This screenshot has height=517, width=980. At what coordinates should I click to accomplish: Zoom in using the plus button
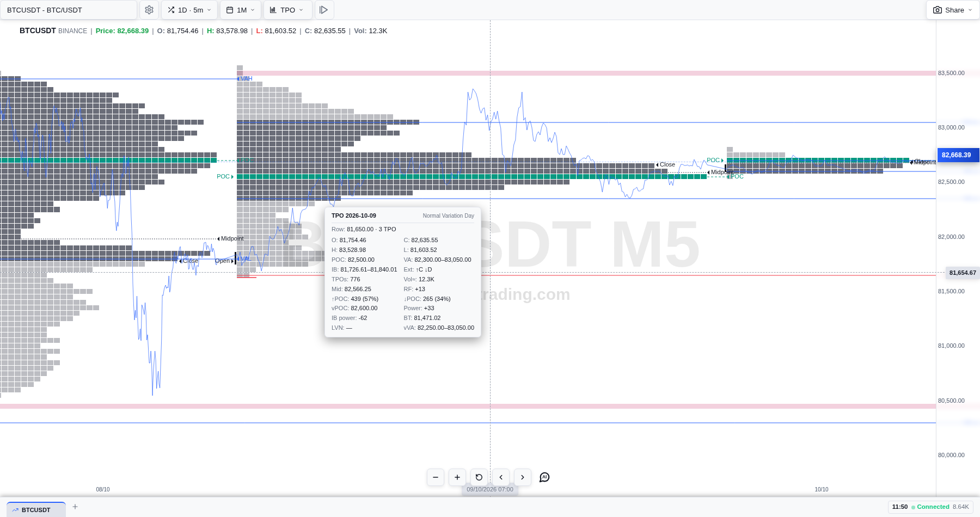coord(457,477)
